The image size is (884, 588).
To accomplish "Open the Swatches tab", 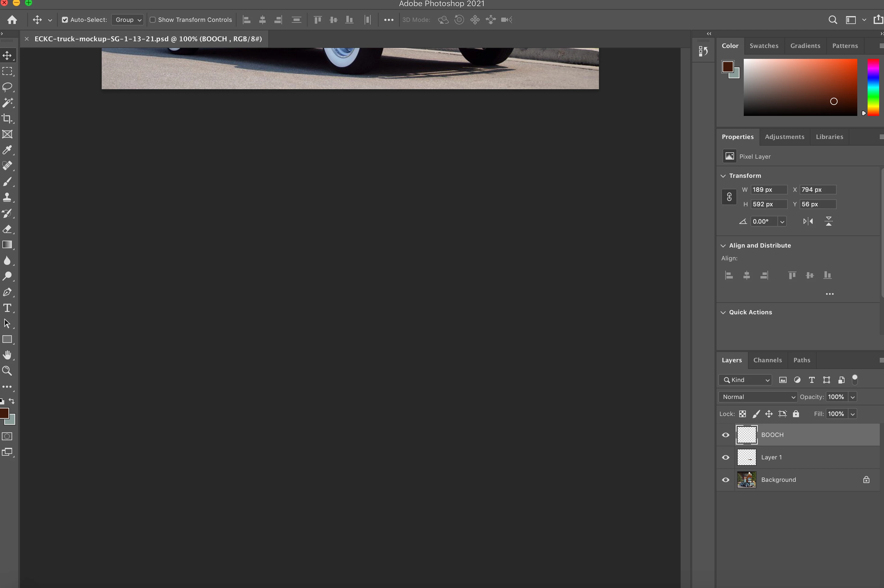I will coord(763,46).
